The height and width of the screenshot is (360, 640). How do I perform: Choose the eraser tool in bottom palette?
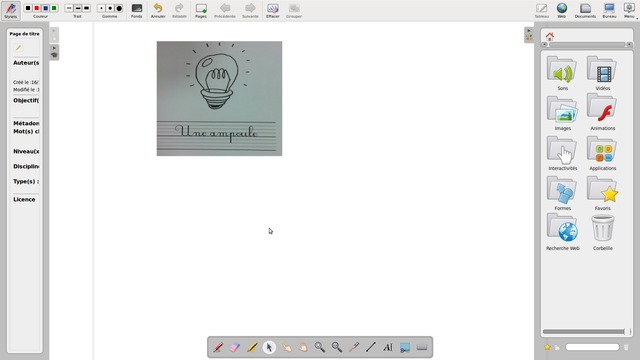tap(235, 347)
